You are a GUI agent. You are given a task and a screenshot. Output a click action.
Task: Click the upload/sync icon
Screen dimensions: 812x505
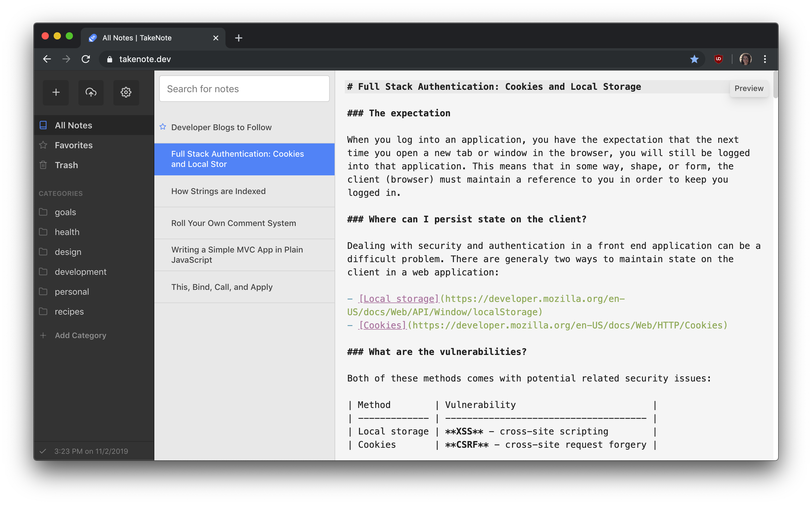click(91, 92)
